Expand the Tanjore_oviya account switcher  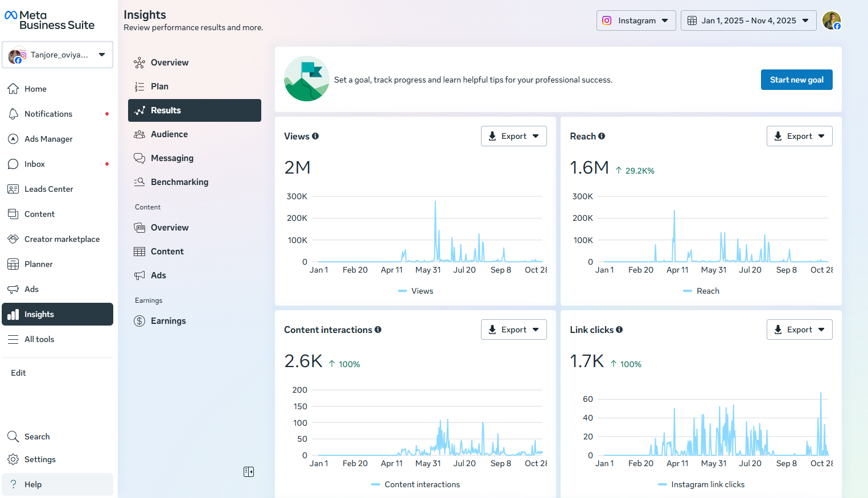(57, 55)
